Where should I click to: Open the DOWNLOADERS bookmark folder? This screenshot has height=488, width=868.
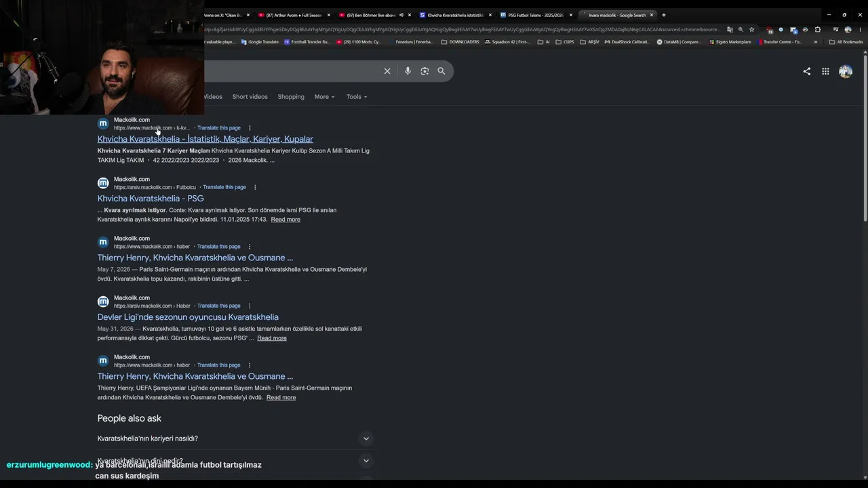tap(460, 42)
